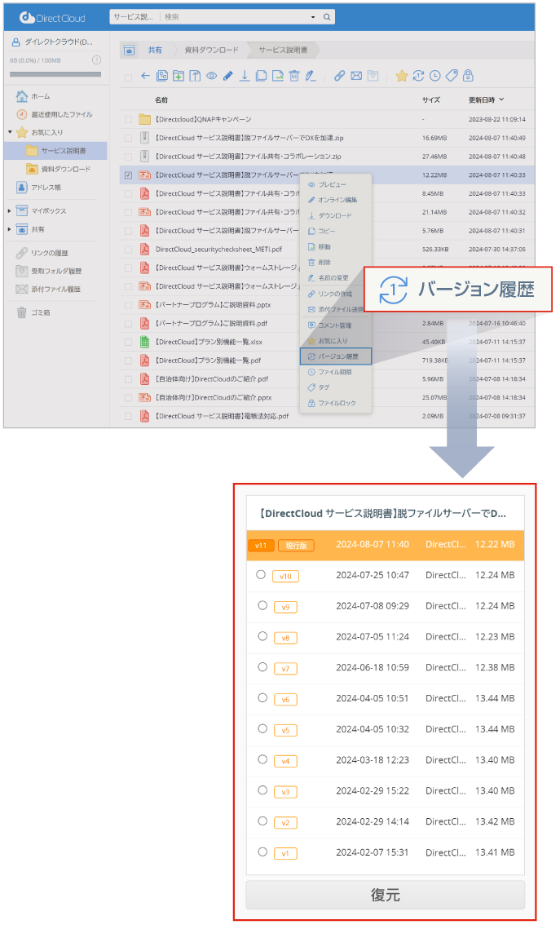Screen dimensions: 560x929
Task: Click the 復元 restore button
Action: point(386,895)
